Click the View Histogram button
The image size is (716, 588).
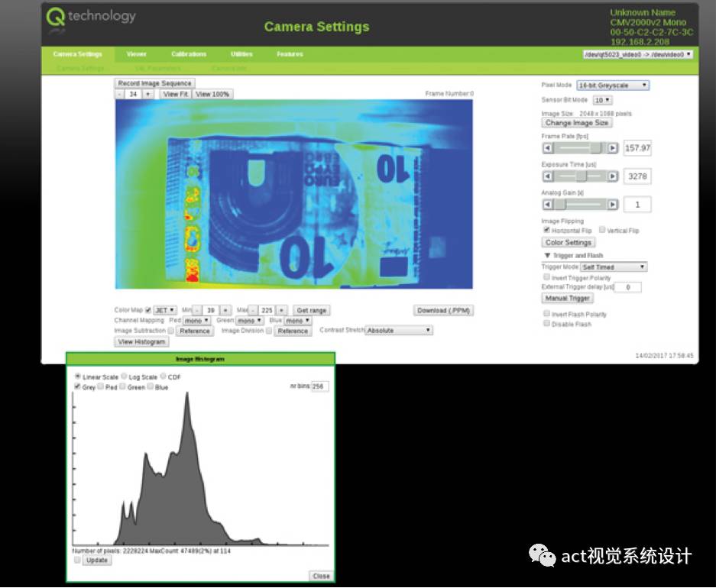tap(141, 341)
